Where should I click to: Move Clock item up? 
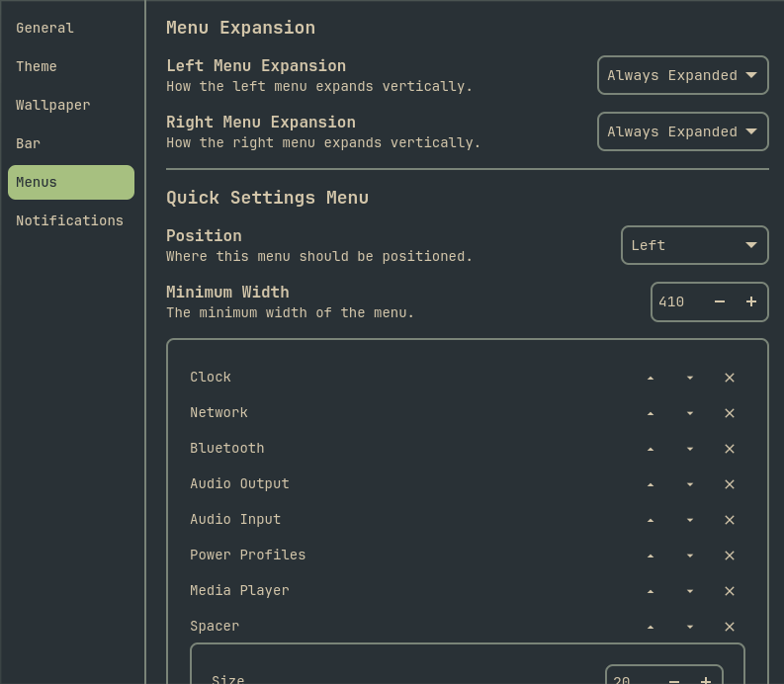(x=651, y=378)
